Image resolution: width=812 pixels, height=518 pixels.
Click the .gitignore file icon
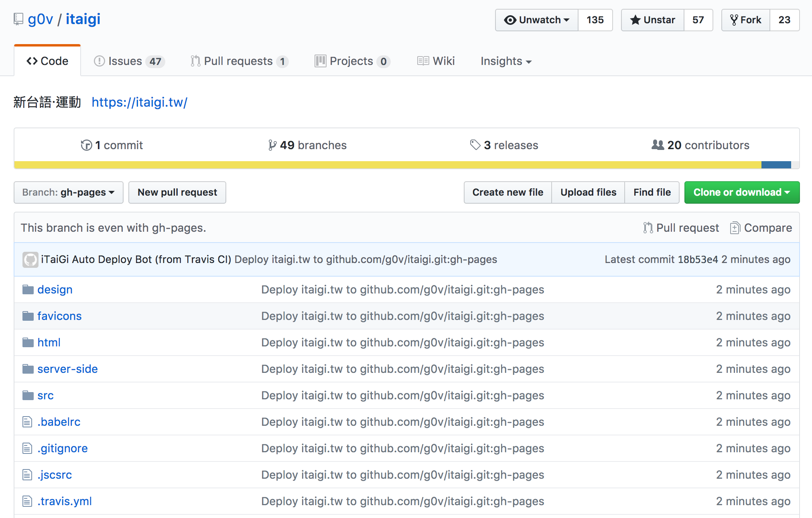coord(27,448)
